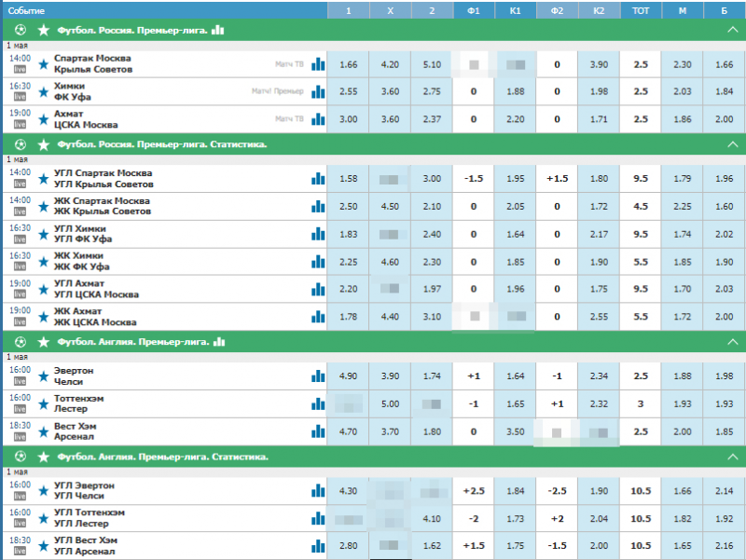Select 4.90 odds for Эвертон win
This screenshot has width=746, height=560.
(x=348, y=376)
